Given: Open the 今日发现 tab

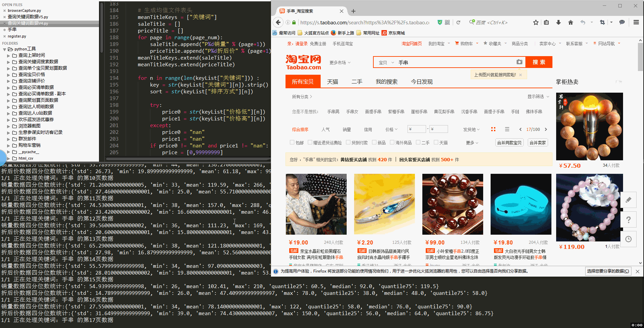Looking at the screenshot, I should 422,82.
